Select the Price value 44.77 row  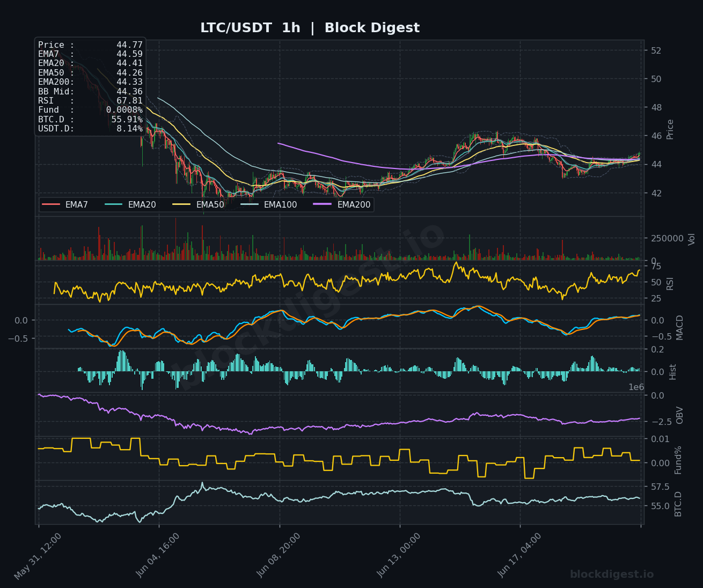point(90,45)
